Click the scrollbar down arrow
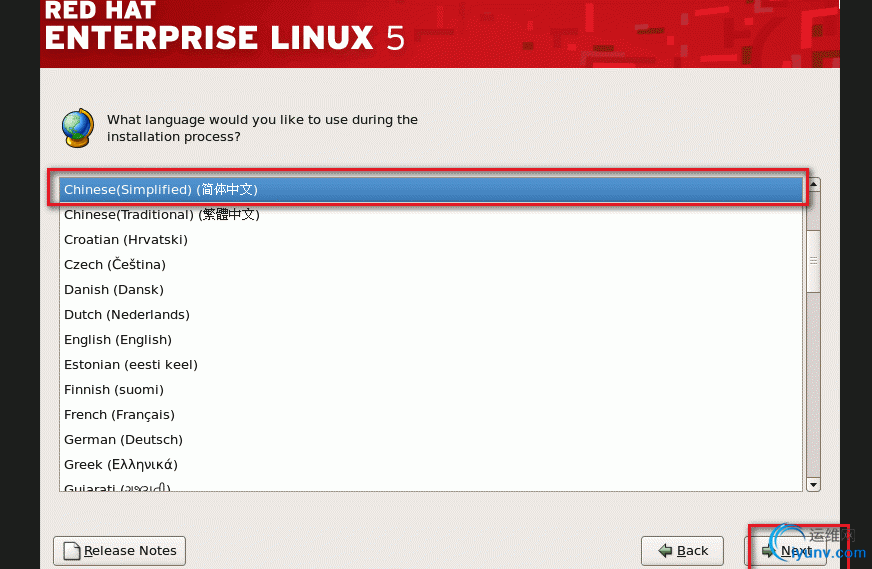The width and height of the screenshot is (872, 569). pos(814,484)
